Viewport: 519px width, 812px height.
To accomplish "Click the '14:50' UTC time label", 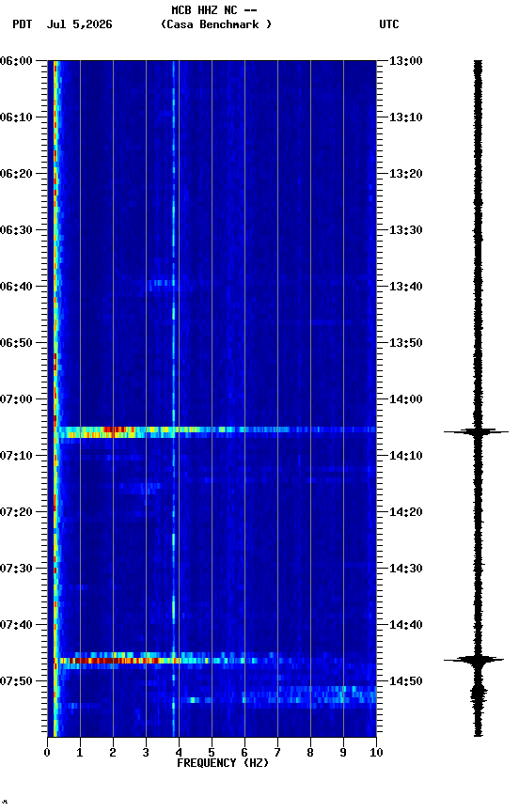I will pos(406,681).
